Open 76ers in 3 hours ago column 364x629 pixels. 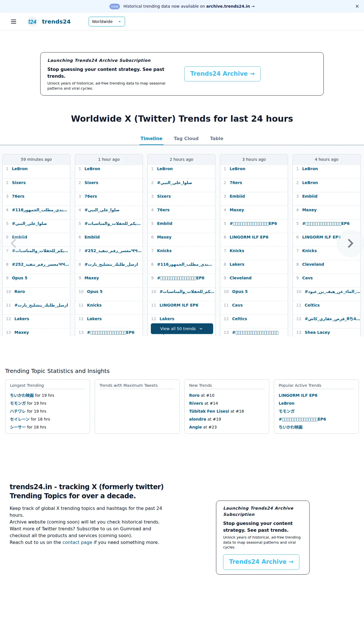[x=236, y=183]
